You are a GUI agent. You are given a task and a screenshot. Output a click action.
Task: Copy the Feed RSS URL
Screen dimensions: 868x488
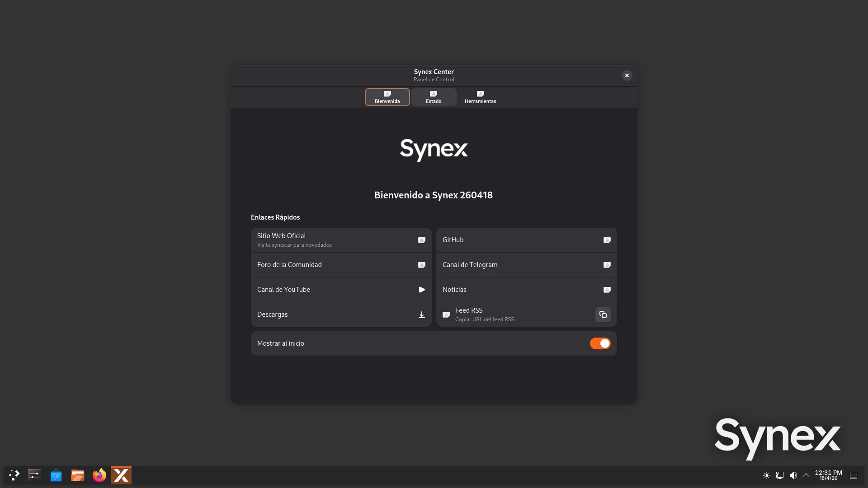click(603, 314)
